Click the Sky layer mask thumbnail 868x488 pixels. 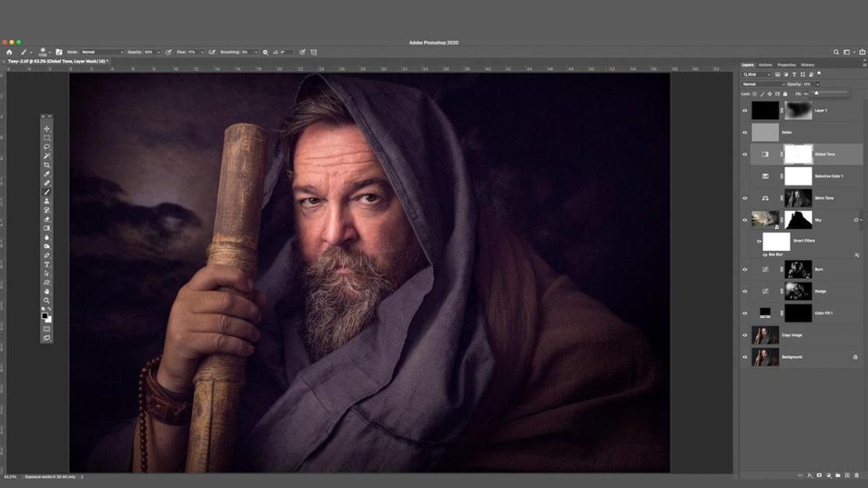[x=798, y=220]
